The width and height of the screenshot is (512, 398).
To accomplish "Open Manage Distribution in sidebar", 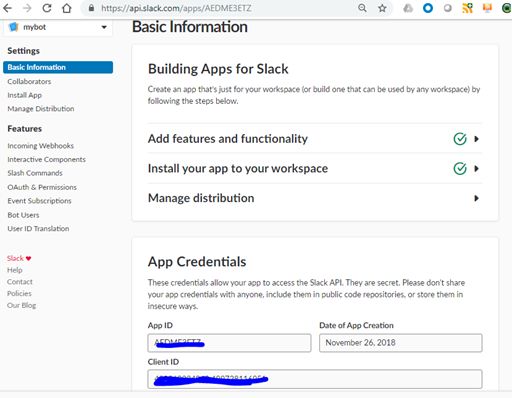I will (41, 109).
